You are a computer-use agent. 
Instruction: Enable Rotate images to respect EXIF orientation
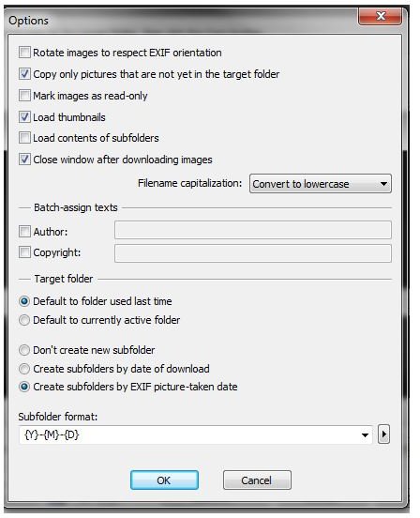24,53
